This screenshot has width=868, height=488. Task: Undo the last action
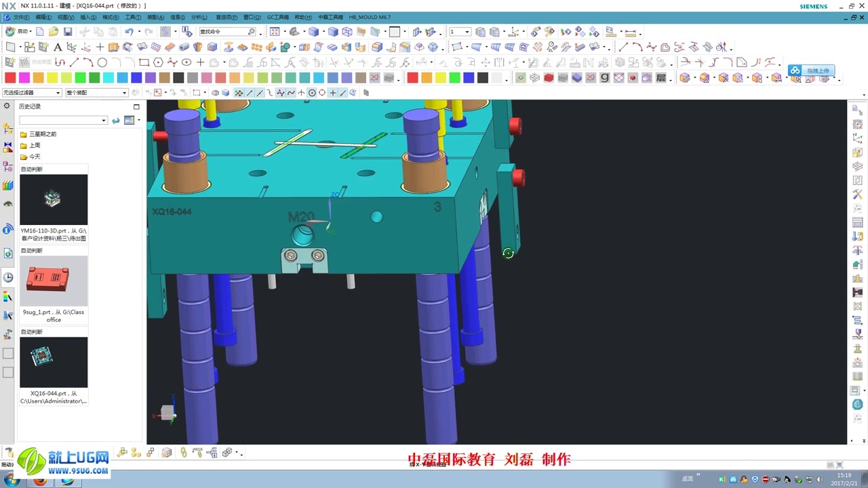click(x=129, y=32)
